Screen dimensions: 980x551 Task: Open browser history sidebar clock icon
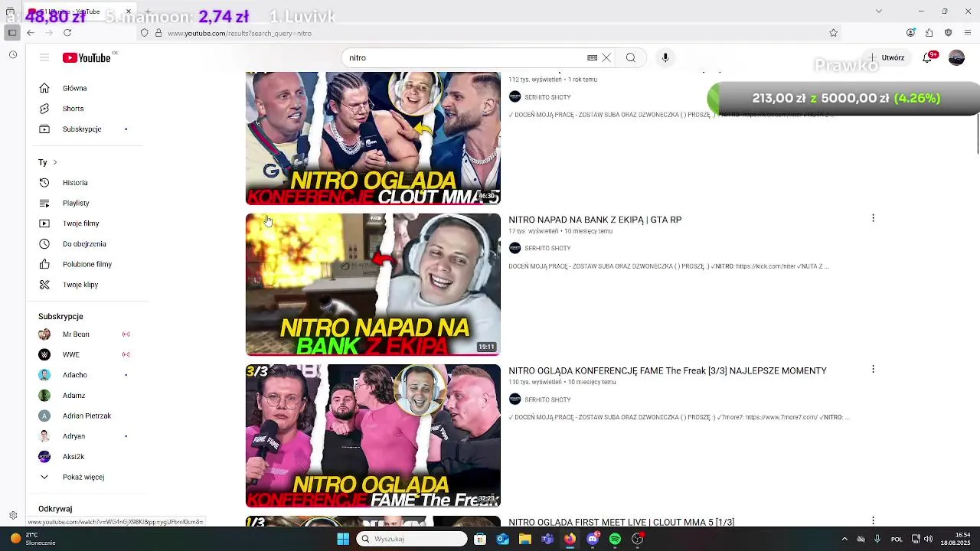click(x=13, y=55)
